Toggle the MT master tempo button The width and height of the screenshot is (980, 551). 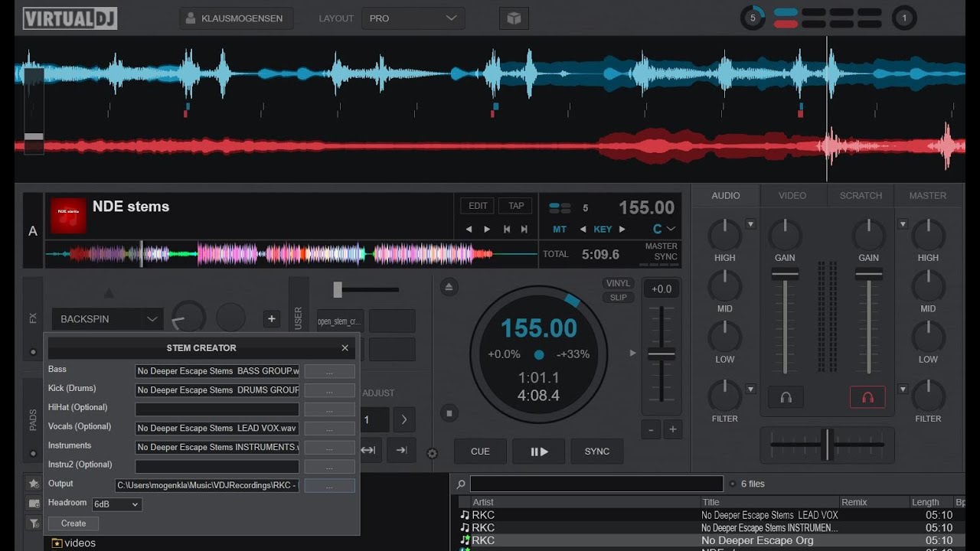tap(560, 229)
